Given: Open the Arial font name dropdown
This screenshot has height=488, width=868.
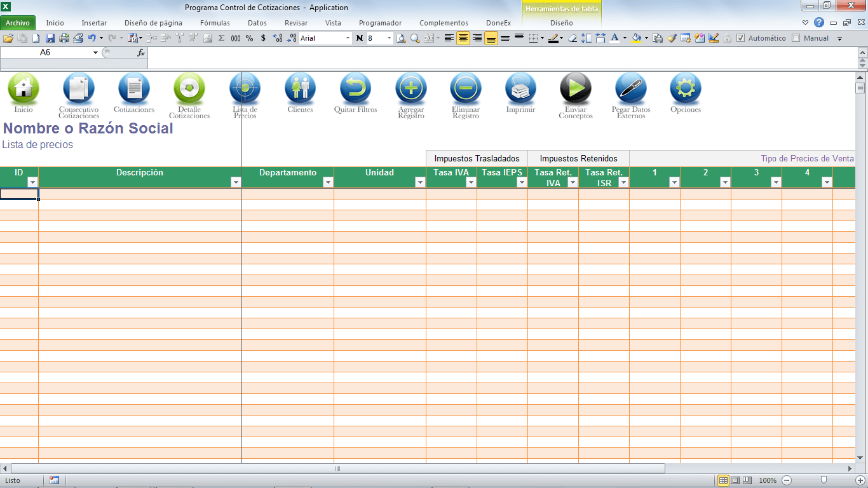Looking at the screenshot, I should [x=348, y=38].
